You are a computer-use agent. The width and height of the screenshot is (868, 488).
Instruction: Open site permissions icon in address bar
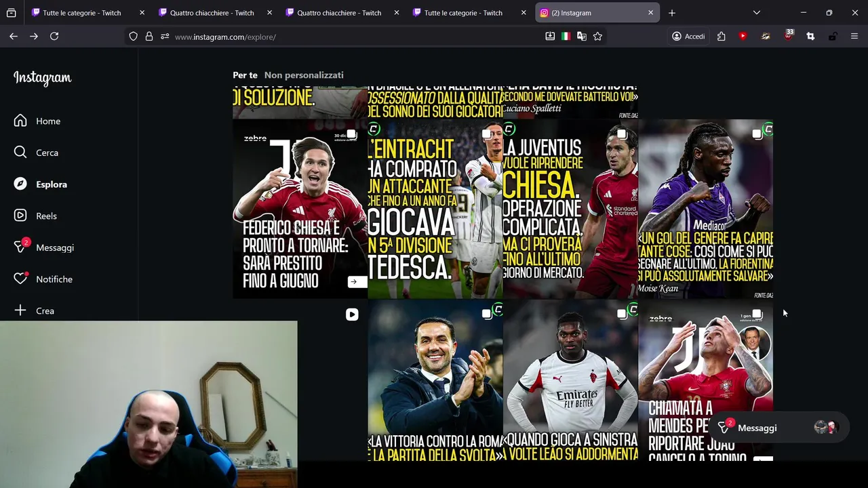(x=165, y=37)
